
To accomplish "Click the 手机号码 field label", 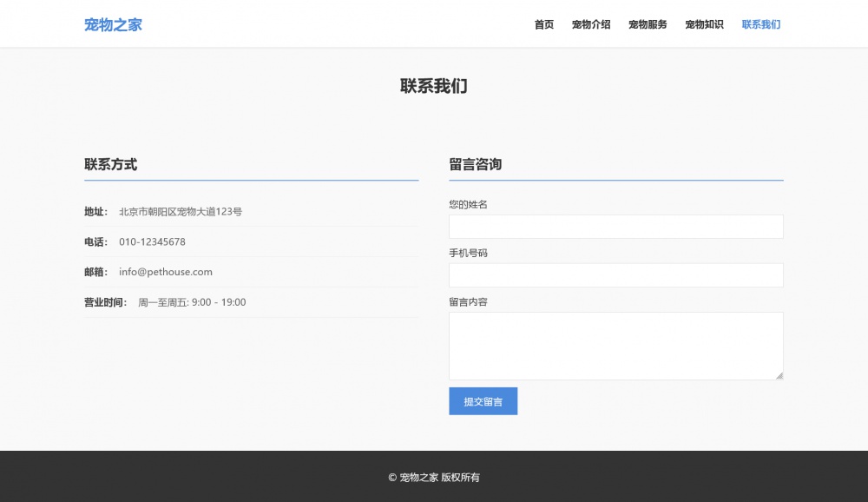I will (468, 254).
